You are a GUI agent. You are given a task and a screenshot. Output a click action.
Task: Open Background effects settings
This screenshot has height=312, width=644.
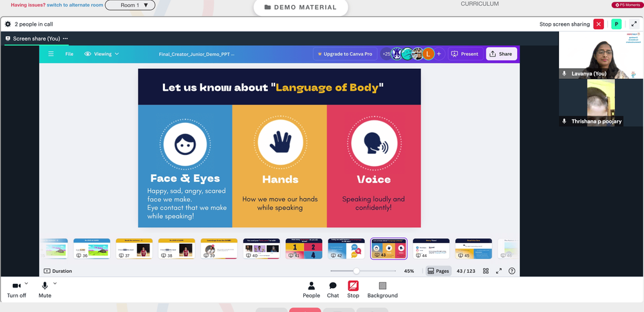tap(383, 290)
